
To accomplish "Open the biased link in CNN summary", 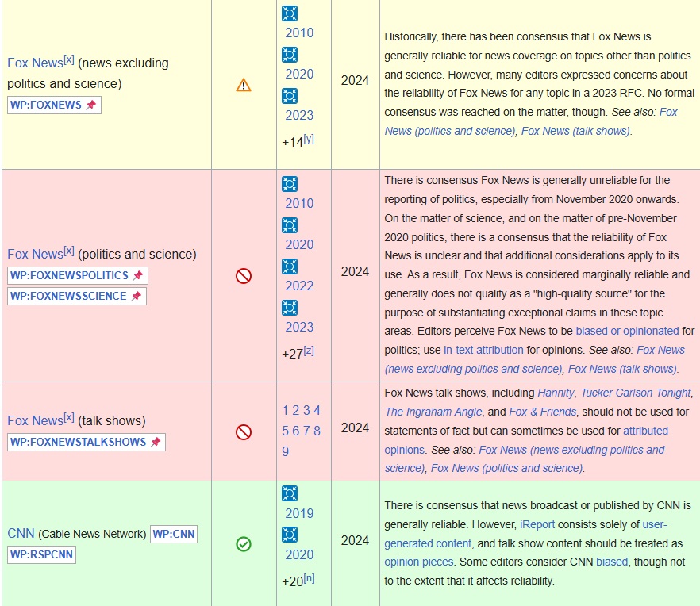I will coord(612,562).
